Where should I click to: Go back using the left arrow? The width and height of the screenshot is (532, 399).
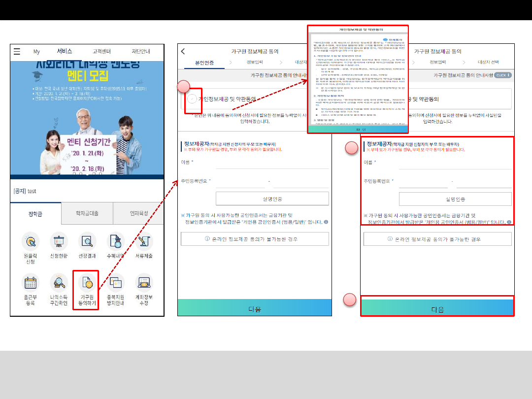pyautogui.click(x=183, y=51)
